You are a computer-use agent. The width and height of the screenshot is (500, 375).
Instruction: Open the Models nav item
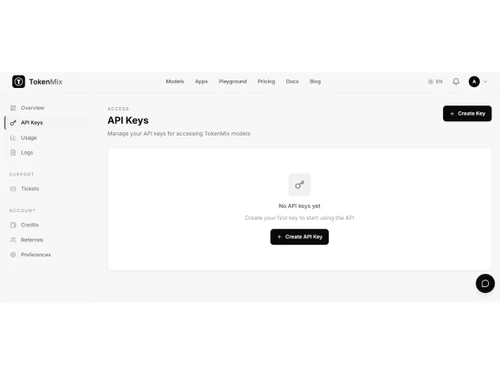[x=175, y=81]
